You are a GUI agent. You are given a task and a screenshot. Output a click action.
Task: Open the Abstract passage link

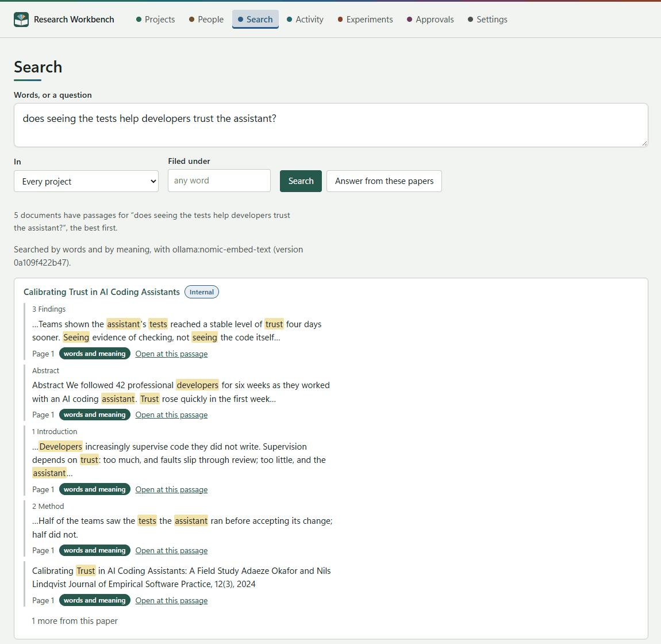(x=171, y=415)
